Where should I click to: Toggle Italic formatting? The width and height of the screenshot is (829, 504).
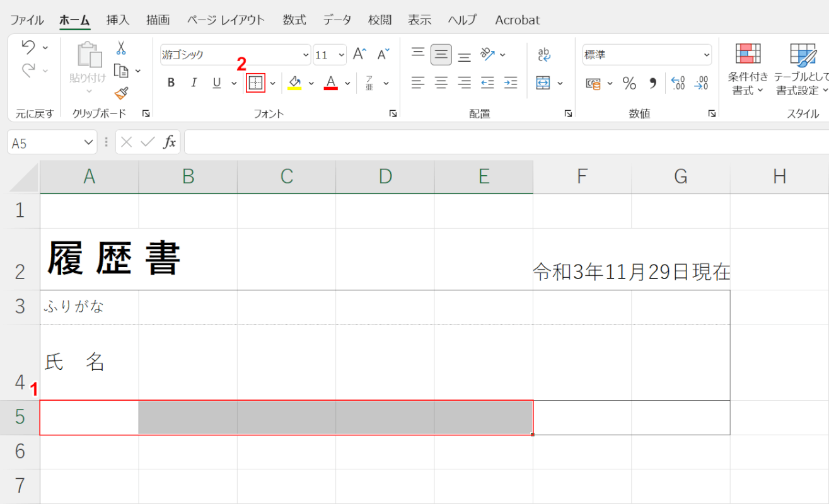click(x=194, y=83)
